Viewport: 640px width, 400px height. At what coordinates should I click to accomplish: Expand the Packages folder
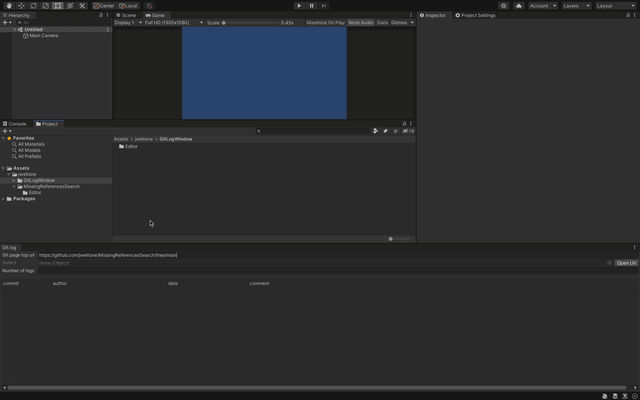click(4, 199)
